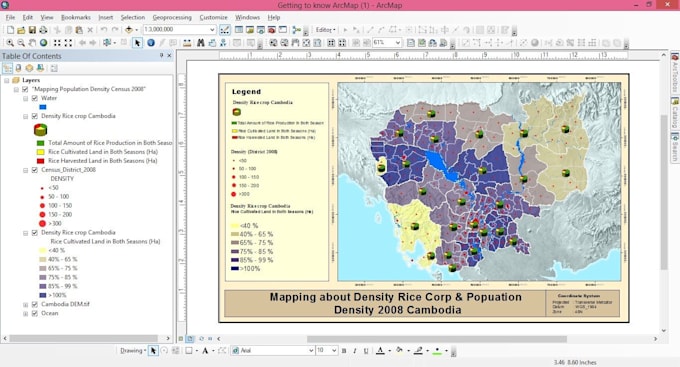Open the File menu
The image size is (680, 367).
tap(10, 17)
